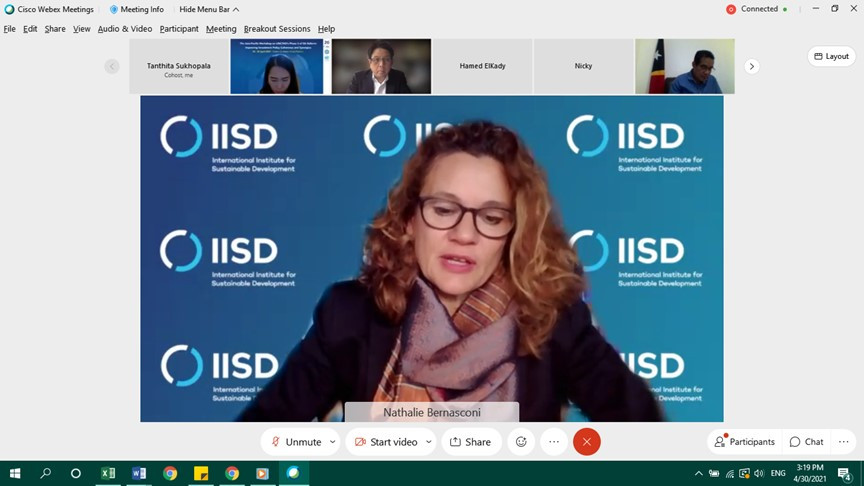
Task: Open the Meeting menu
Action: click(221, 29)
